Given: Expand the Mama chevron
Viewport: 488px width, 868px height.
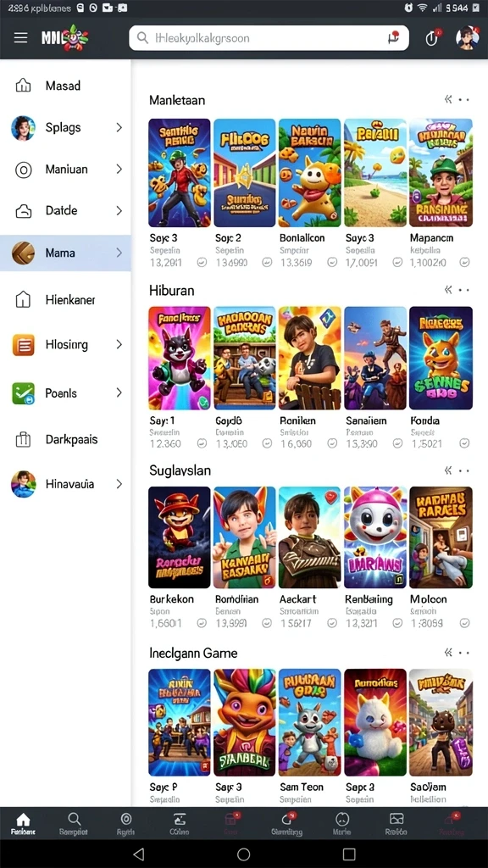Looking at the screenshot, I should 119,253.
